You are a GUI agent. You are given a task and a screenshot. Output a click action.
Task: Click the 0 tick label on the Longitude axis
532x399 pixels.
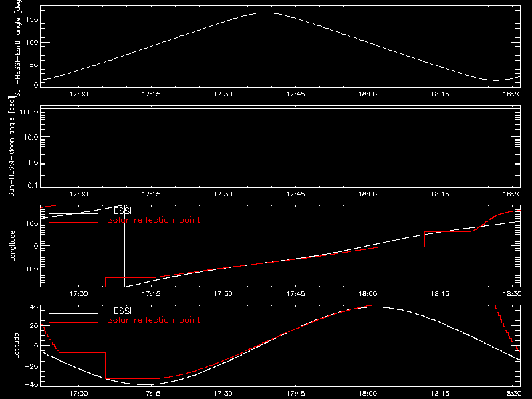36,246
